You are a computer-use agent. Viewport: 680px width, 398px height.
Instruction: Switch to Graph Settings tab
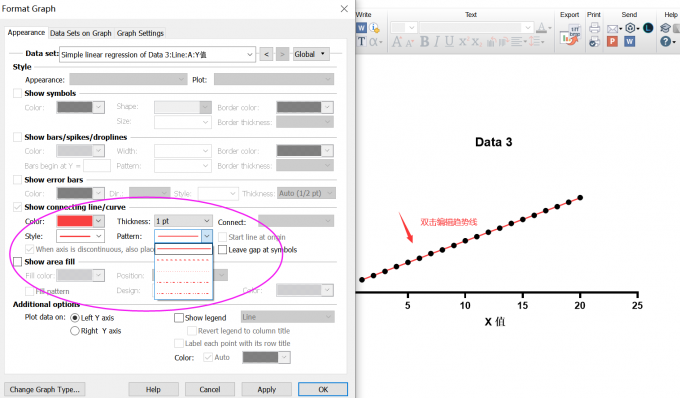140,33
